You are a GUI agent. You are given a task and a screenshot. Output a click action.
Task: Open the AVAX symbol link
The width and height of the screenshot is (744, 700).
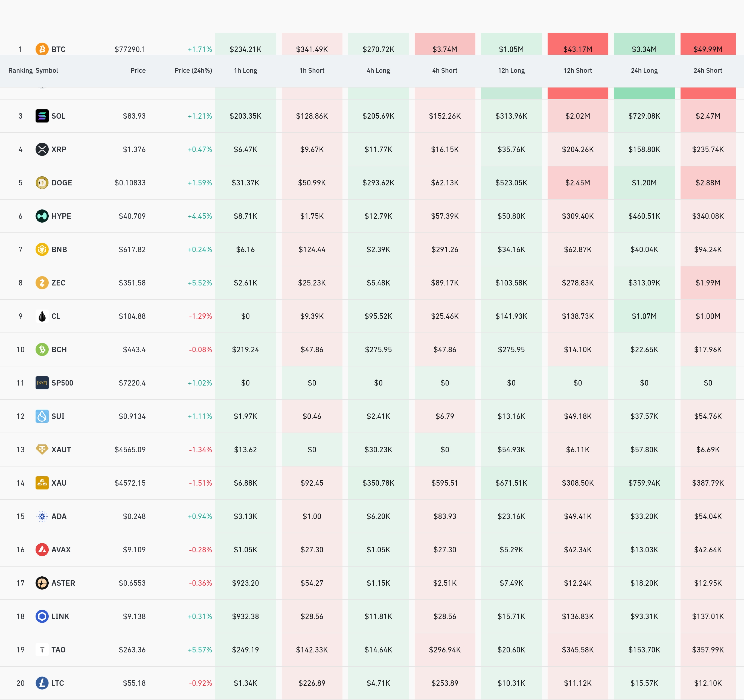pos(61,550)
